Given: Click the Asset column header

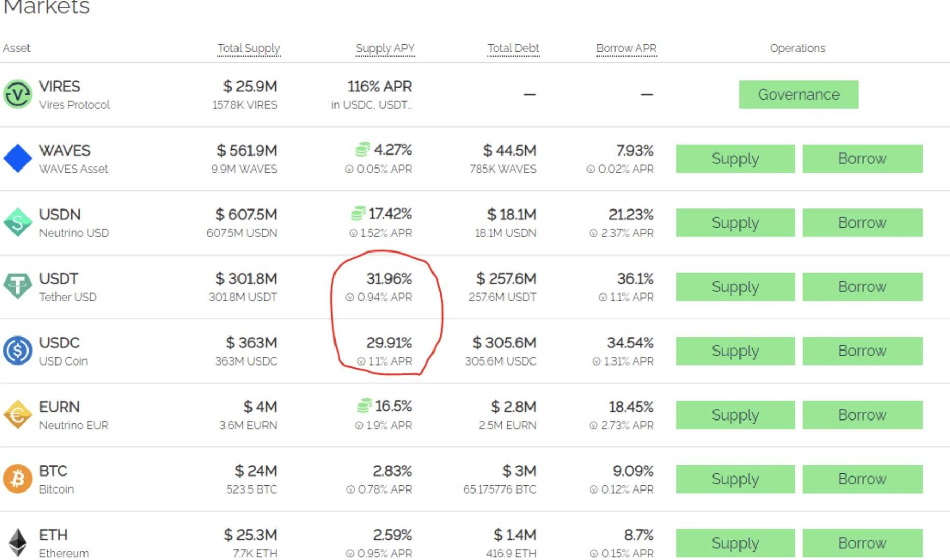Looking at the screenshot, I should tap(17, 48).
